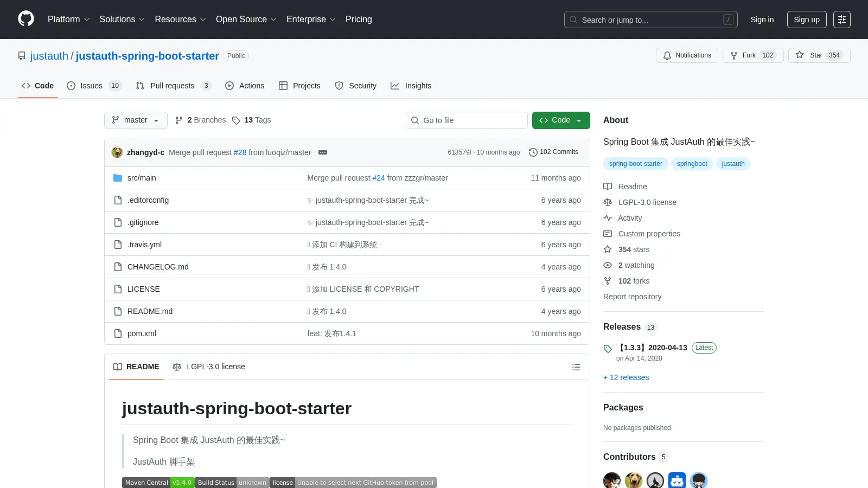Open the README.md file

pos(150,311)
